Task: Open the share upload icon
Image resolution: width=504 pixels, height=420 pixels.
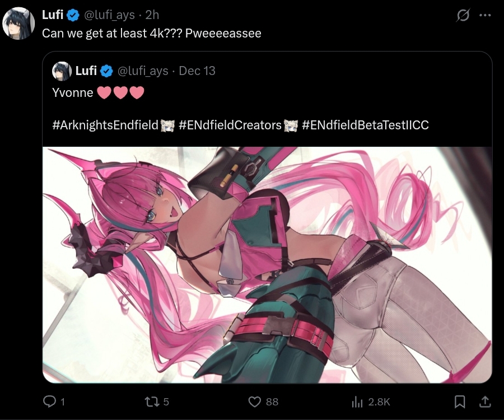Action: 485,402
